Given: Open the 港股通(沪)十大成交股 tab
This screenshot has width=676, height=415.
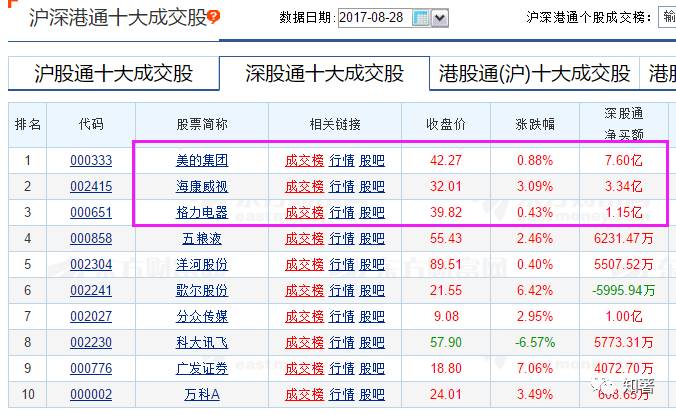Looking at the screenshot, I should 534,73.
